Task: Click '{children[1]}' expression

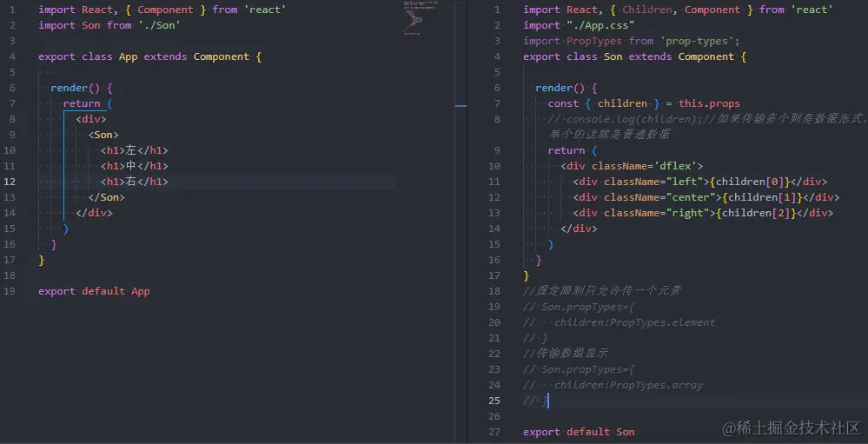Action: coord(762,197)
